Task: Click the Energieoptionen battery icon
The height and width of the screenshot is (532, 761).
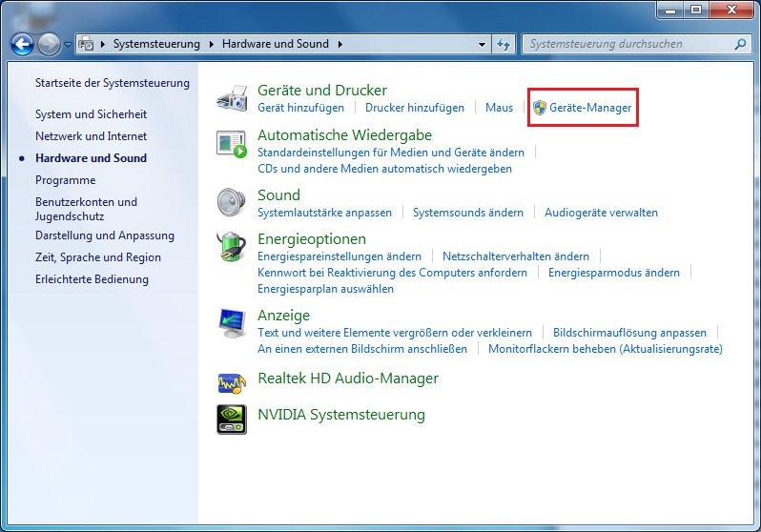Action: 232,247
